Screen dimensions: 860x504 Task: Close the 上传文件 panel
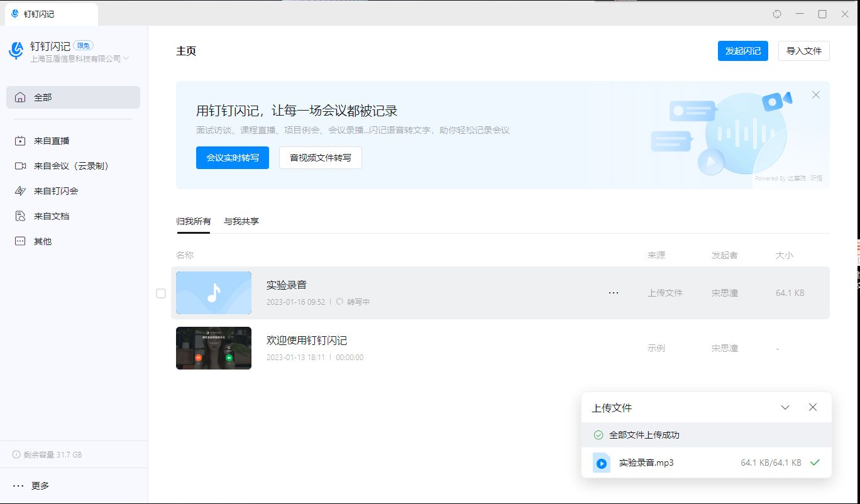point(813,407)
